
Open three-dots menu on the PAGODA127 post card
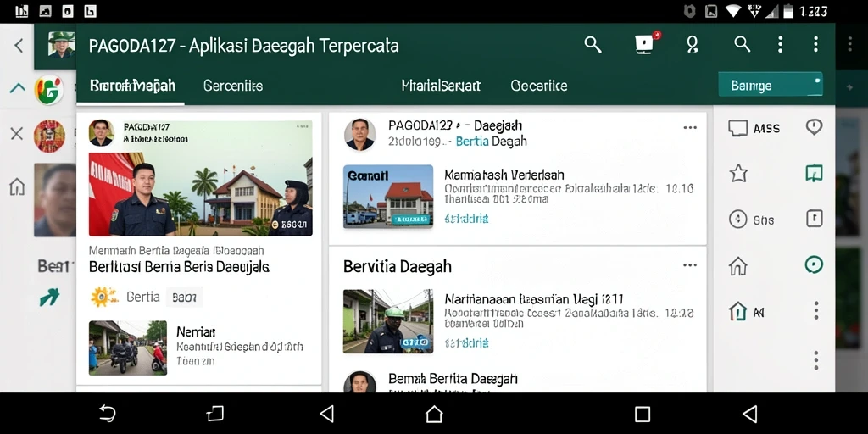690,128
